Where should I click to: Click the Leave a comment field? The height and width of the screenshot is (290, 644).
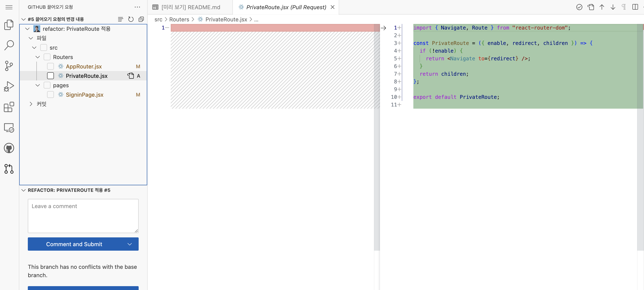83,216
